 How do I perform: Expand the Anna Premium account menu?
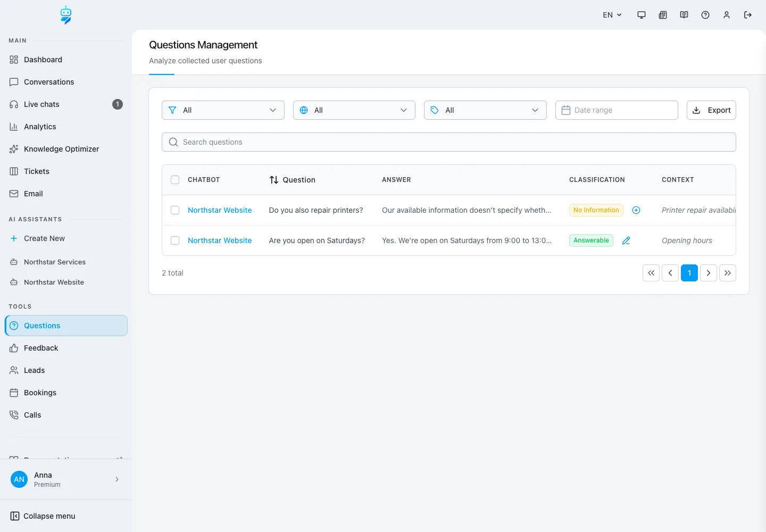(66, 479)
